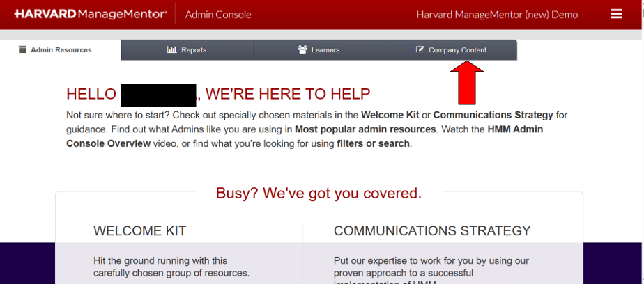
Task: Click the Reports bar chart icon
Action: click(171, 49)
